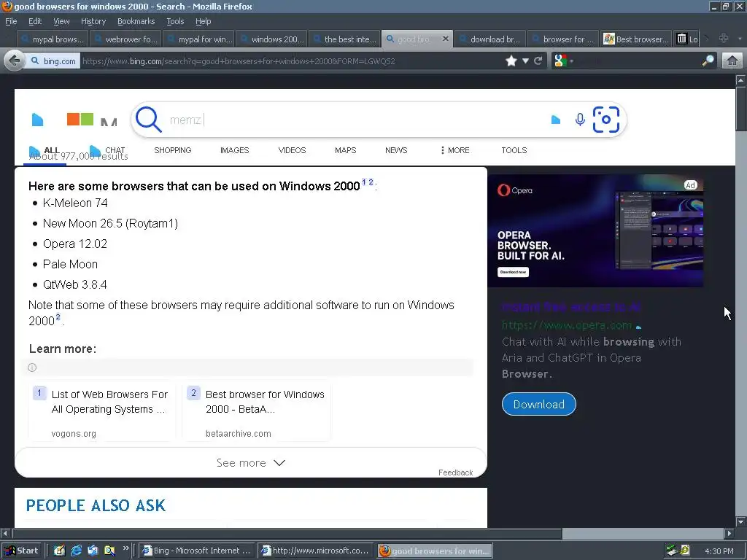
Task: Open the URL history dropdown arrow
Action: click(x=525, y=61)
